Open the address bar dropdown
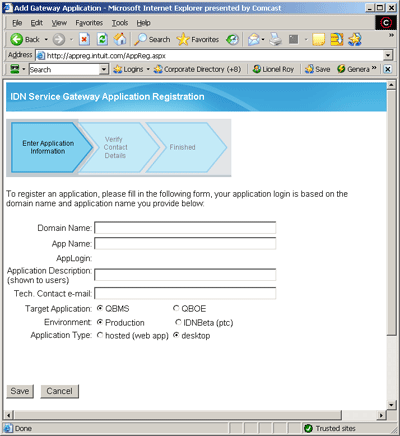Screen dimensions: 400x436 coord(388,55)
